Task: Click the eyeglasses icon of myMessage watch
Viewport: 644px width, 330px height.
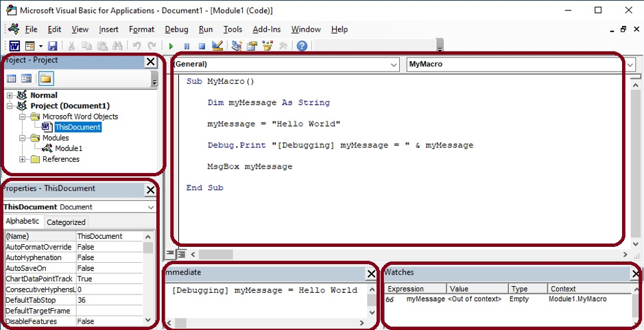Action: tap(390, 300)
